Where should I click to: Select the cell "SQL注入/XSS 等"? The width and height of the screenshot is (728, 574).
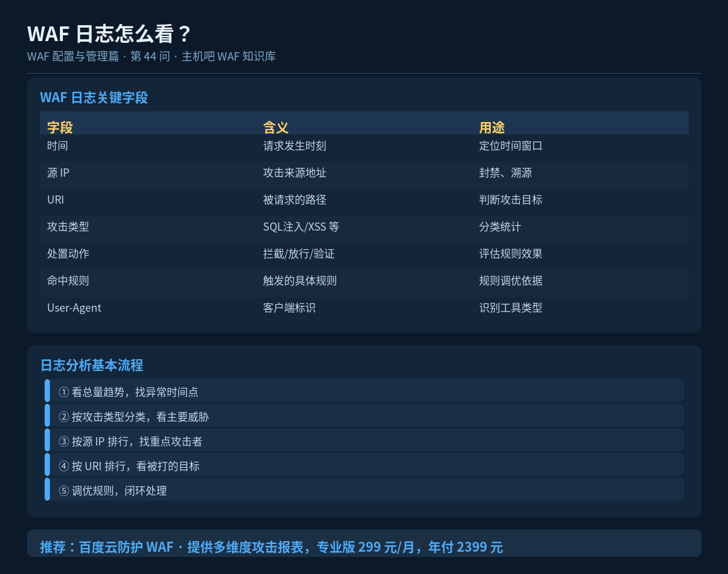(x=301, y=227)
